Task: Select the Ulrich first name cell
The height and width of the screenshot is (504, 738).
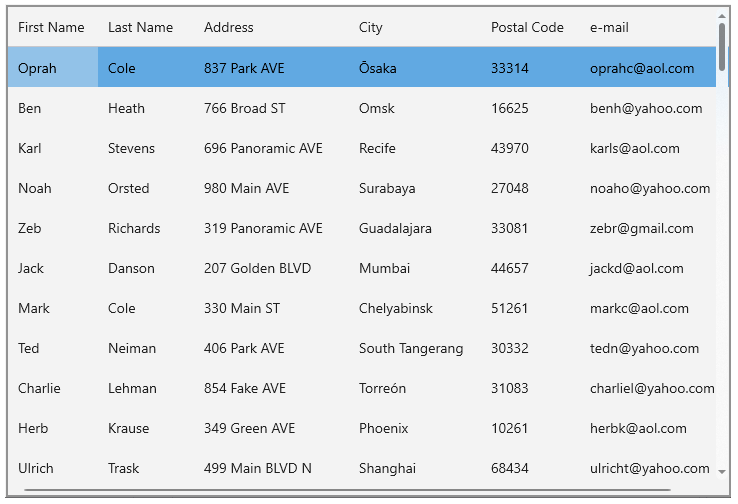Action: pyautogui.click(x=36, y=468)
